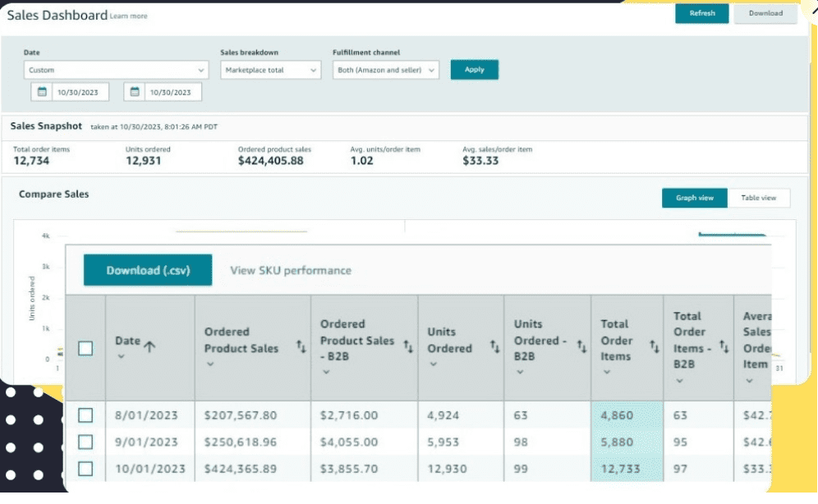Screen dimensions: 818x504
Task: Click the Learn more link
Action: (x=129, y=16)
